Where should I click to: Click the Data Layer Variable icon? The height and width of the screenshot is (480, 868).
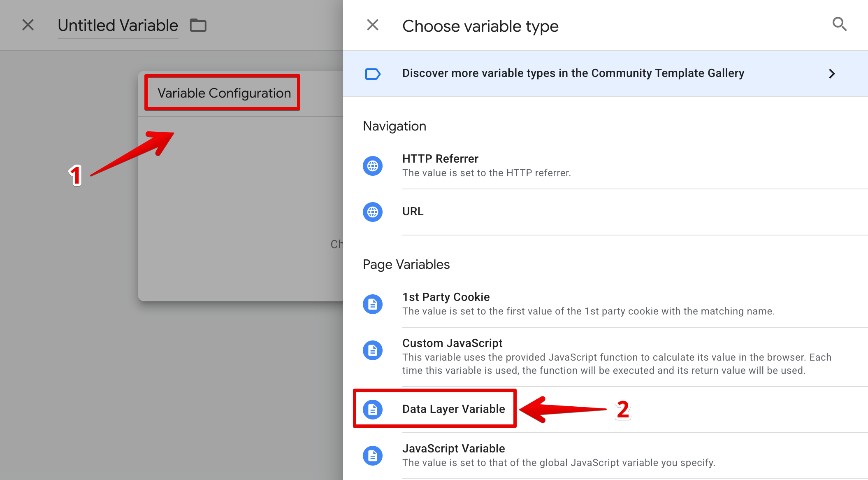pyautogui.click(x=373, y=410)
